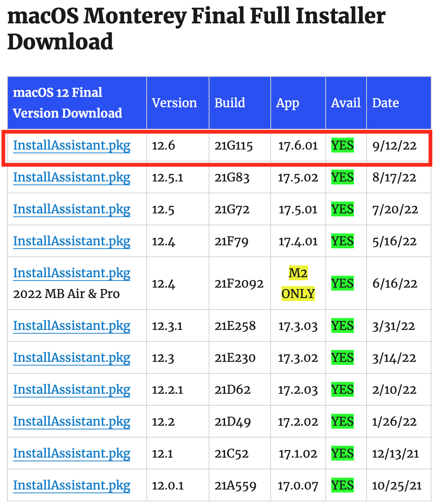Click version number 12.2.1
The height and width of the screenshot is (504, 436).
click(167, 390)
